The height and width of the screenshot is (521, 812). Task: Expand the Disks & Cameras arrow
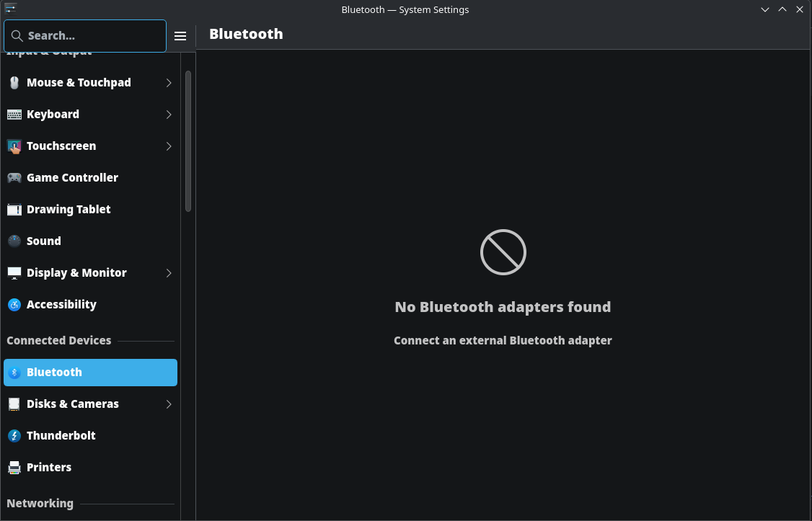tap(169, 404)
